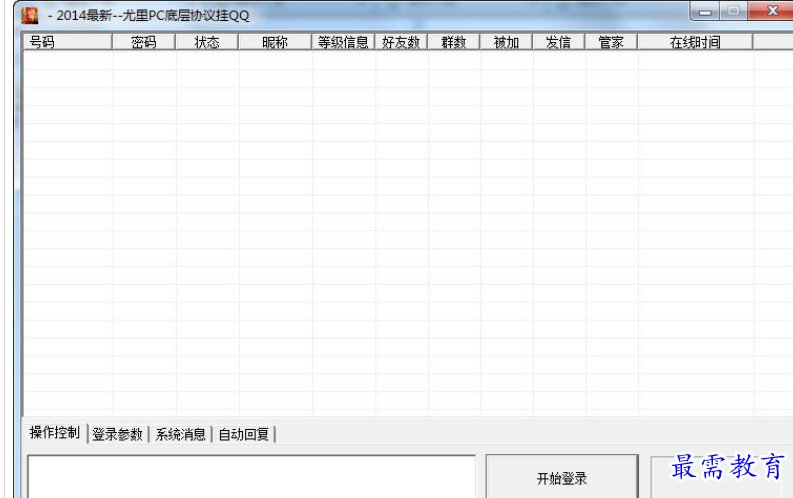Click the 群数 column header
The width and height of the screenshot is (793, 498).
point(454,42)
